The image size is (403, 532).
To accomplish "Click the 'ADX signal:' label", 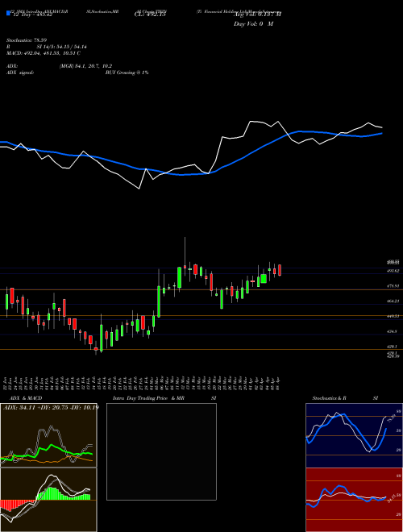I will tap(20, 73).
